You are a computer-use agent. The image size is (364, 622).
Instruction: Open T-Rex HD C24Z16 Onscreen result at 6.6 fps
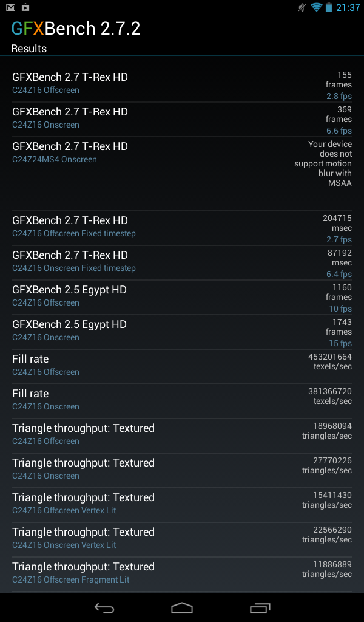(182, 120)
